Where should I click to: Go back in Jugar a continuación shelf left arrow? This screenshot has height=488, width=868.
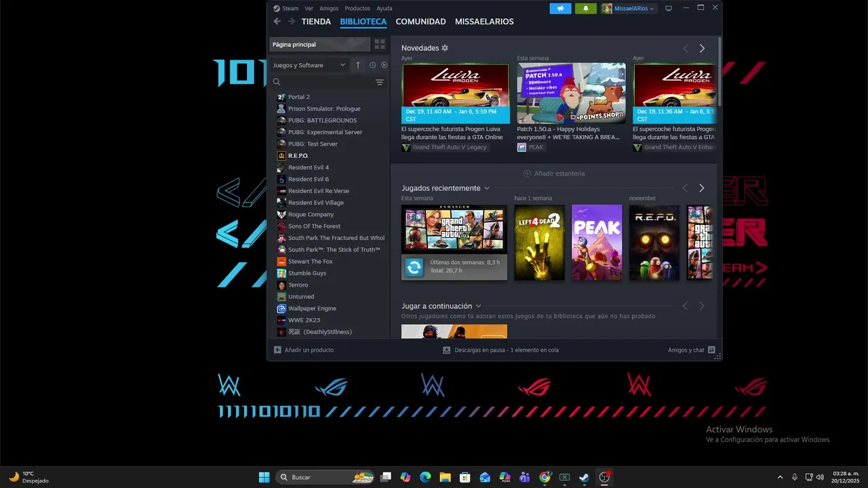coord(685,306)
